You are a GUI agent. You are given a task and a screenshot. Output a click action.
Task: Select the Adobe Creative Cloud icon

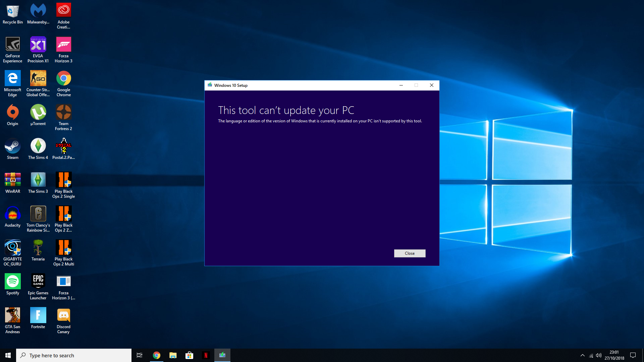64,16
